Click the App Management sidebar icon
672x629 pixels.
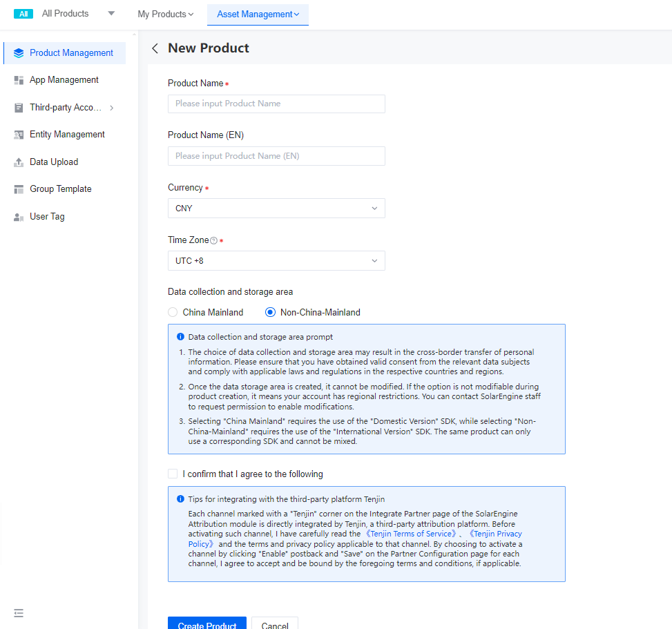click(x=19, y=80)
